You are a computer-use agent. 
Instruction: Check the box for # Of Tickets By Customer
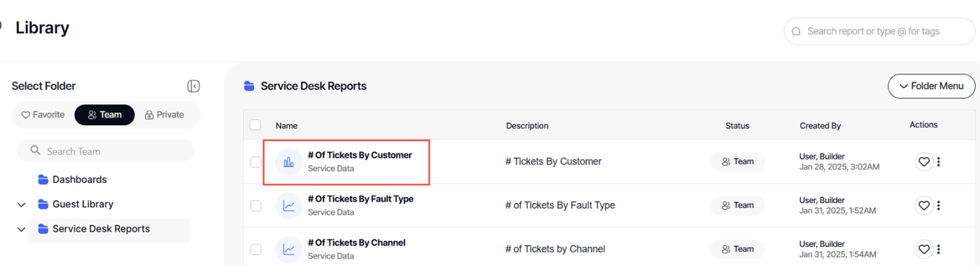click(255, 162)
